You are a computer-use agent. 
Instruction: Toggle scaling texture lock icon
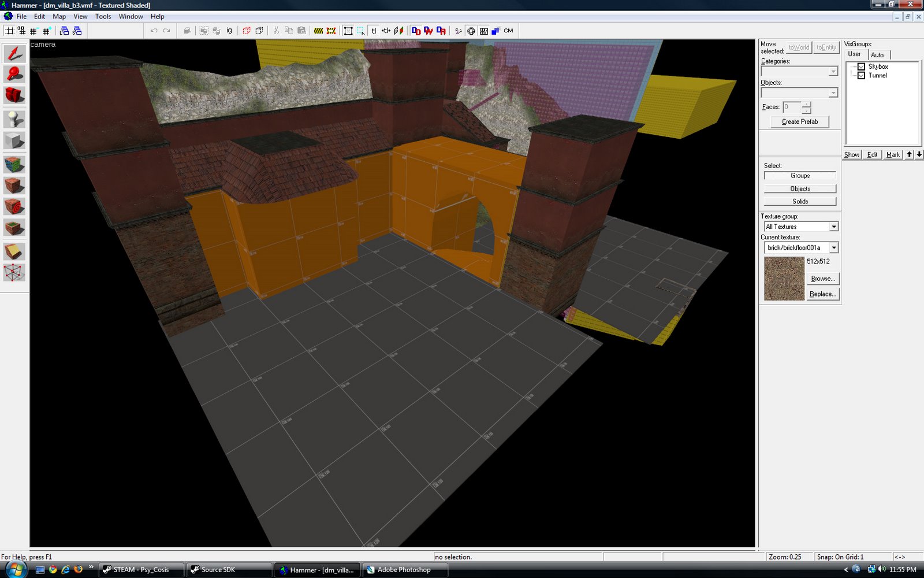click(x=386, y=31)
